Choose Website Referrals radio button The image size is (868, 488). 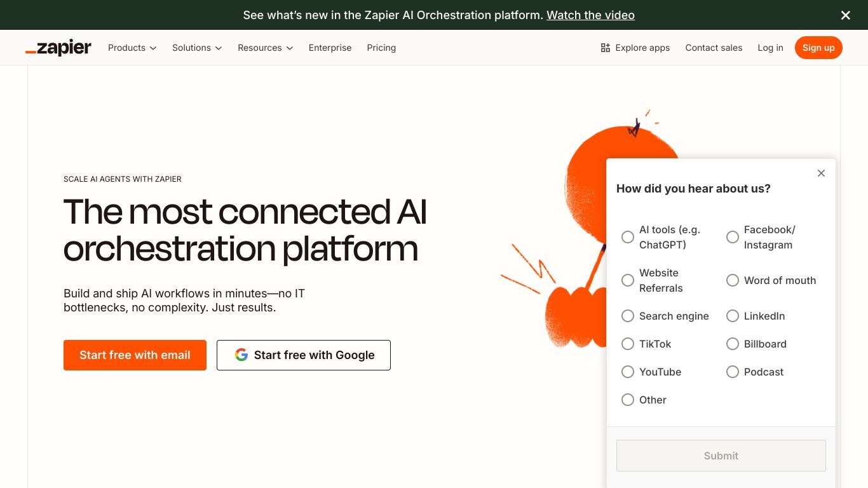[x=628, y=280]
